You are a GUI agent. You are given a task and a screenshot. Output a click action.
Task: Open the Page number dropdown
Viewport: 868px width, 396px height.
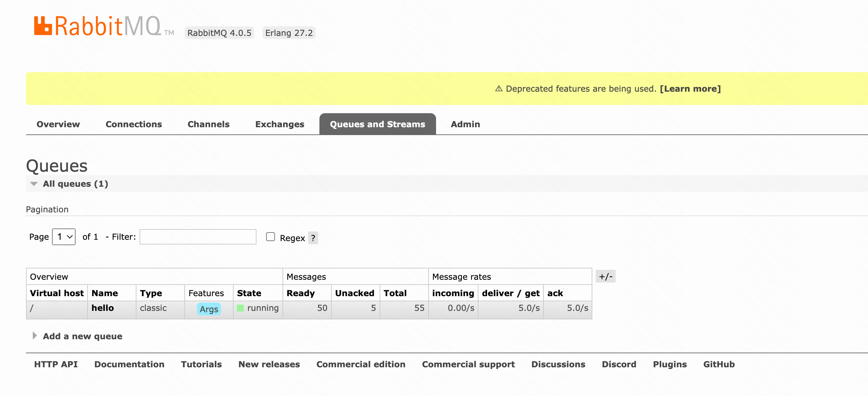64,237
